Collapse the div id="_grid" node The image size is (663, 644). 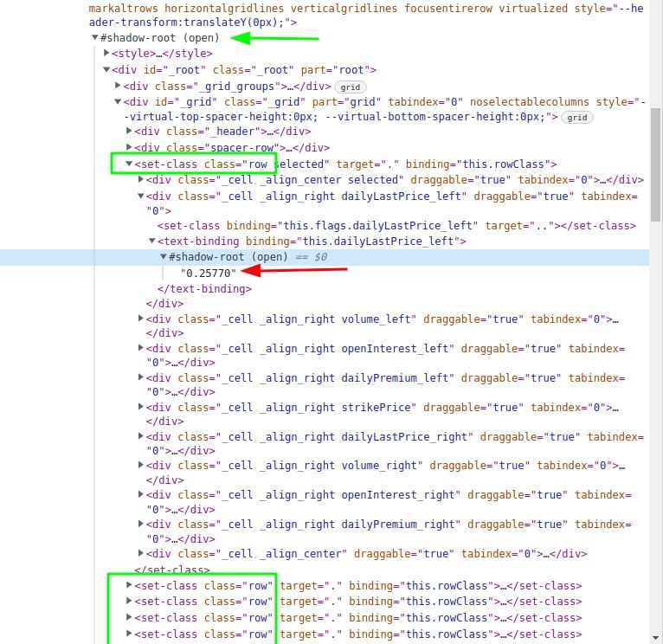tap(118, 102)
